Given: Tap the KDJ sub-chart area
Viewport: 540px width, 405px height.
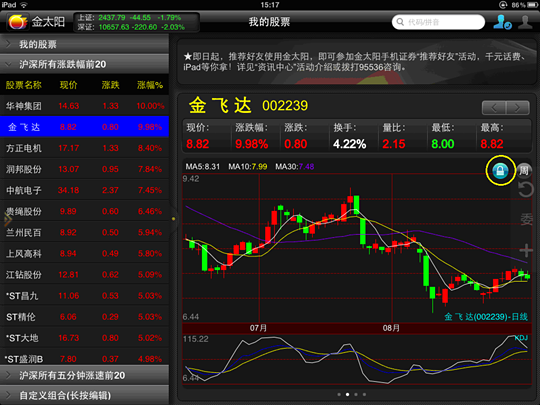Looking at the screenshot, I should 357,359.
